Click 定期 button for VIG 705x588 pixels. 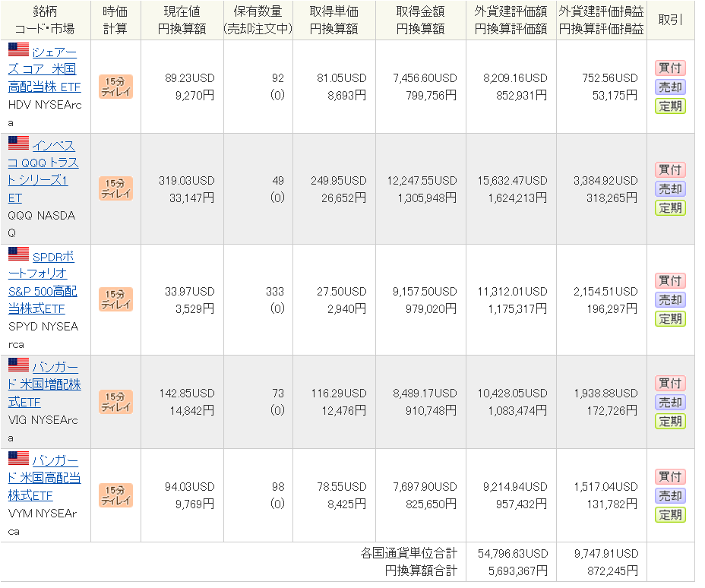click(670, 422)
